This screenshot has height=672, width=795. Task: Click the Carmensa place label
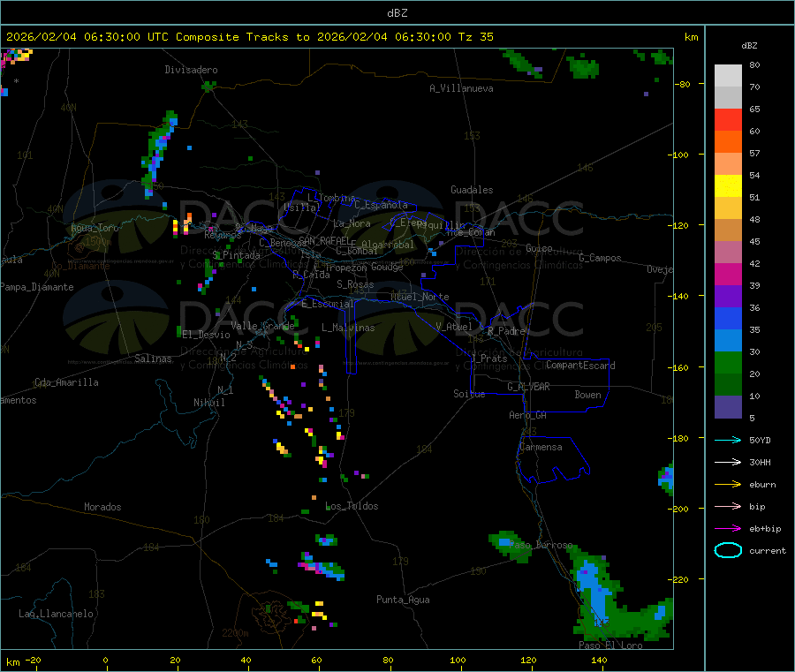541,447
